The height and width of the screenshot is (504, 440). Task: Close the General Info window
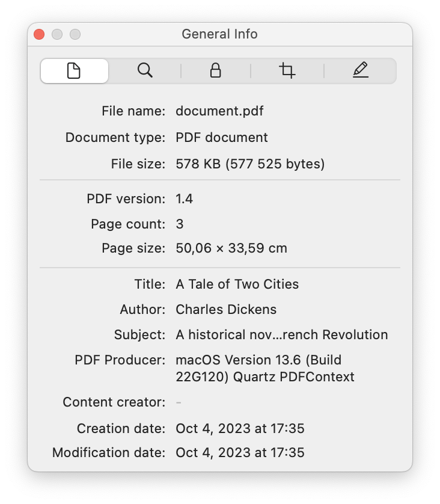(39, 34)
